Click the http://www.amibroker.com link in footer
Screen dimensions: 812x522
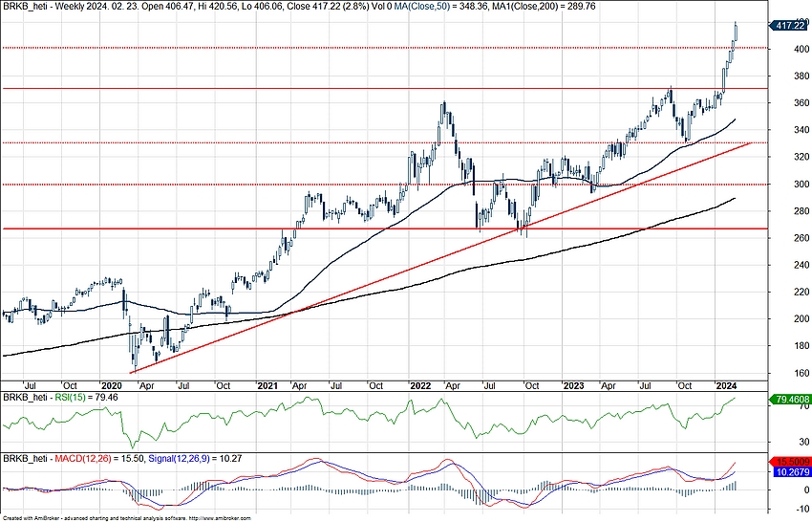220,518
